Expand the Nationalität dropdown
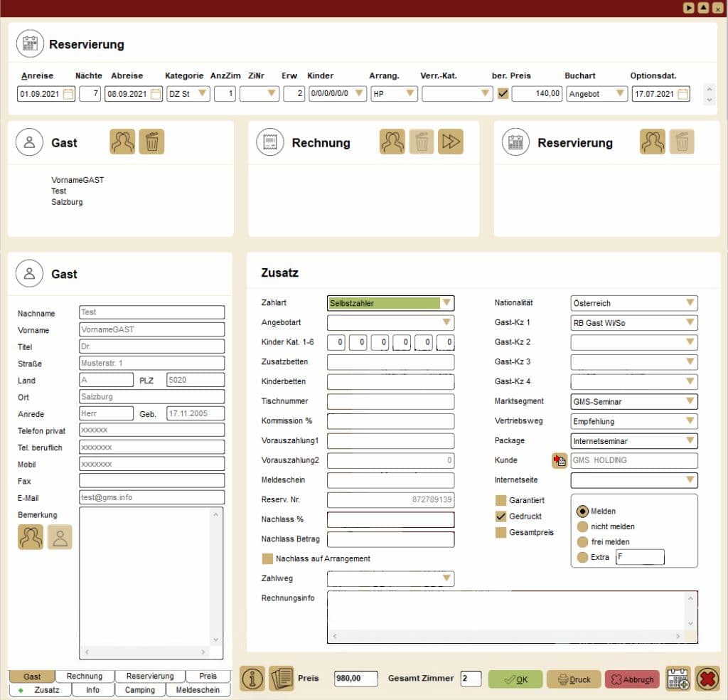 (690, 303)
